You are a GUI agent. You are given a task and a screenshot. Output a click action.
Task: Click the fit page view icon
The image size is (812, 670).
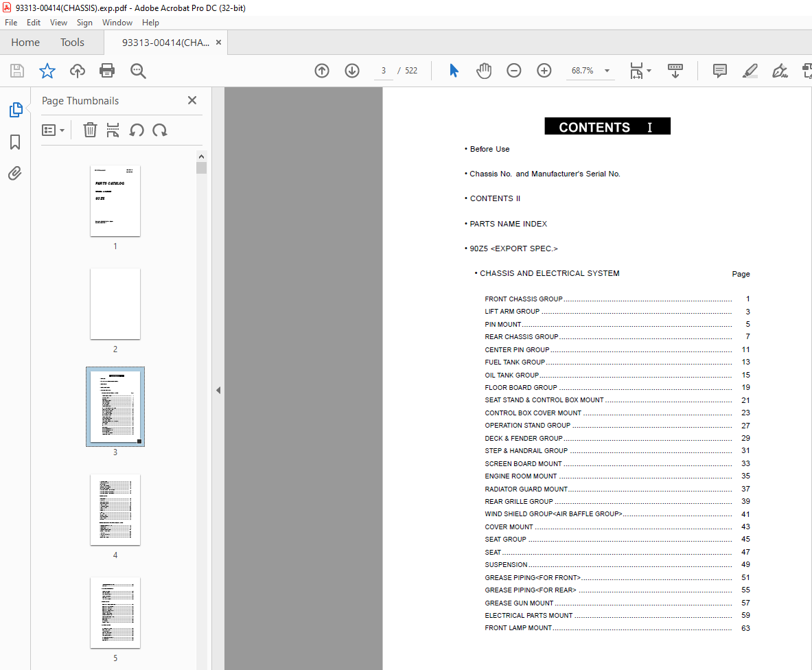(636, 71)
